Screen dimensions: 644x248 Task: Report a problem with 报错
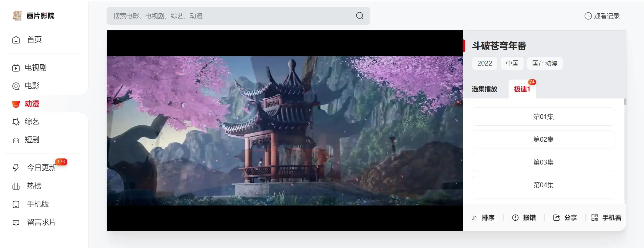pyautogui.click(x=524, y=218)
